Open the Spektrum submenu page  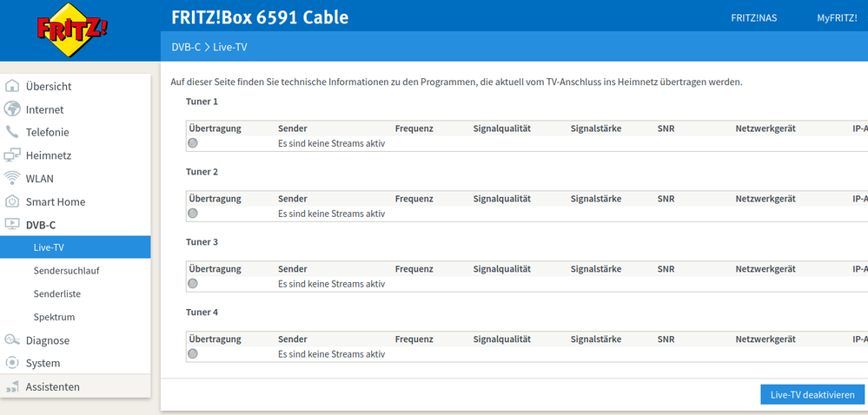pyautogui.click(x=54, y=317)
